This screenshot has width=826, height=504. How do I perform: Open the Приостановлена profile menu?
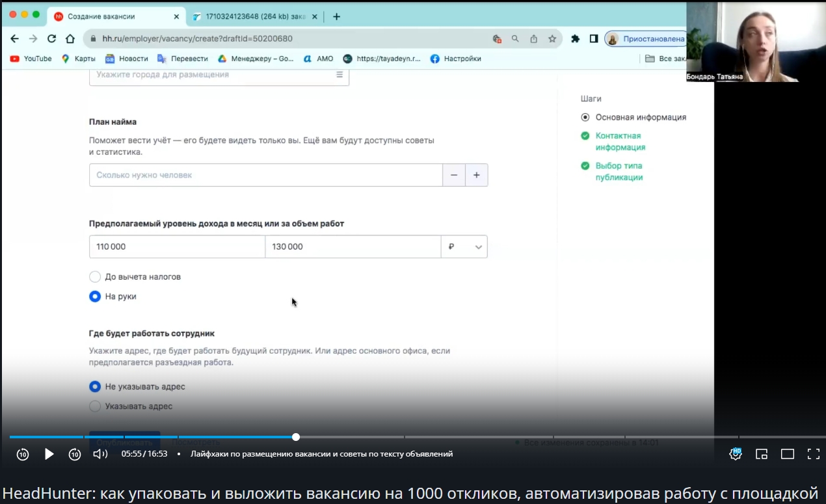click(x=645, y=39)
